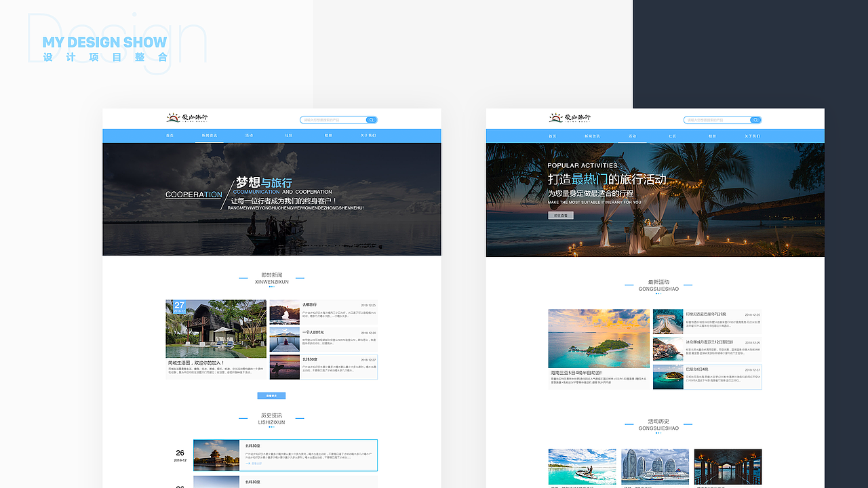Open the night pier activity history thumbnail
Image resolution: width=868 pixels, height=488 pixels.
[x=728, y=466]
